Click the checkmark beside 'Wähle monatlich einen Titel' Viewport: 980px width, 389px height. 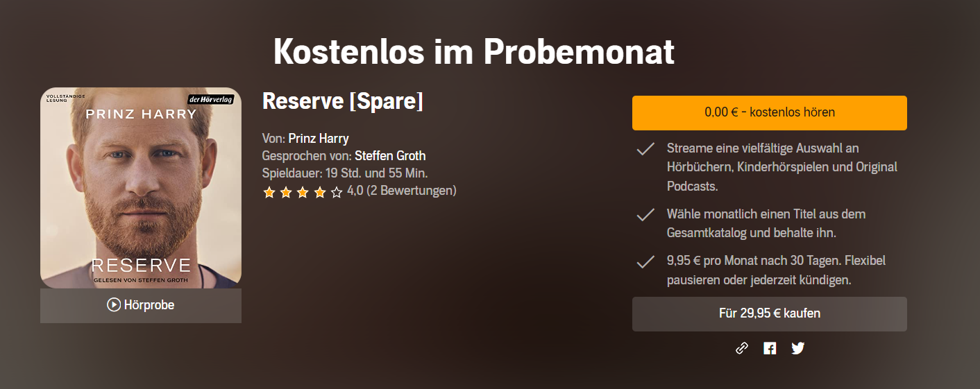pos(646,215)
